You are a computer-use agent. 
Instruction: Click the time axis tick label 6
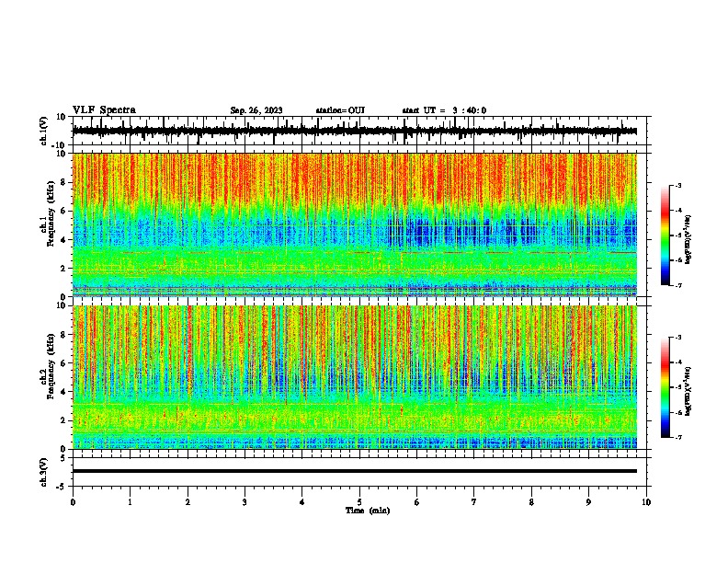pyautogui.click(x=417, y=502)
